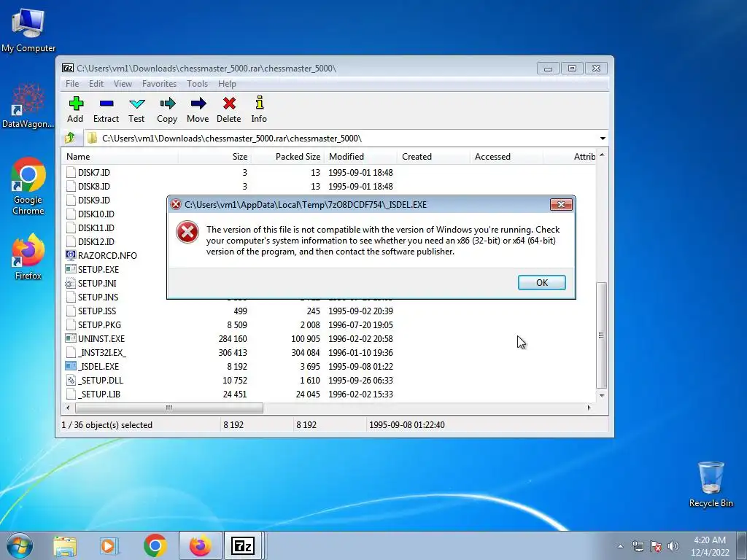The width and height of the screenshot is (747, 560).
Task: Select the RAZORCD.NFO file icon
Action: tap(71, 255)
